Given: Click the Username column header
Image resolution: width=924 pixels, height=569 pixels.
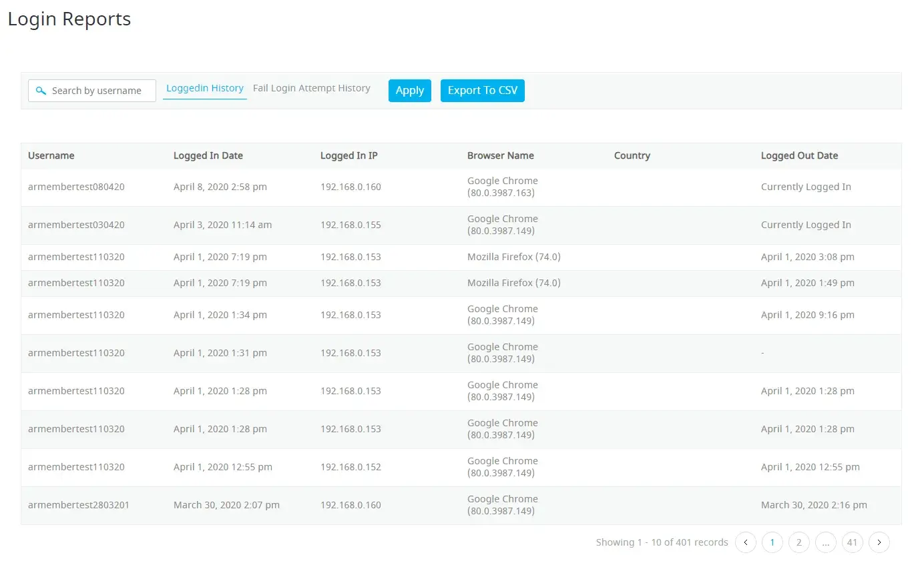Looking at the screenshot, I should (51, 155).
